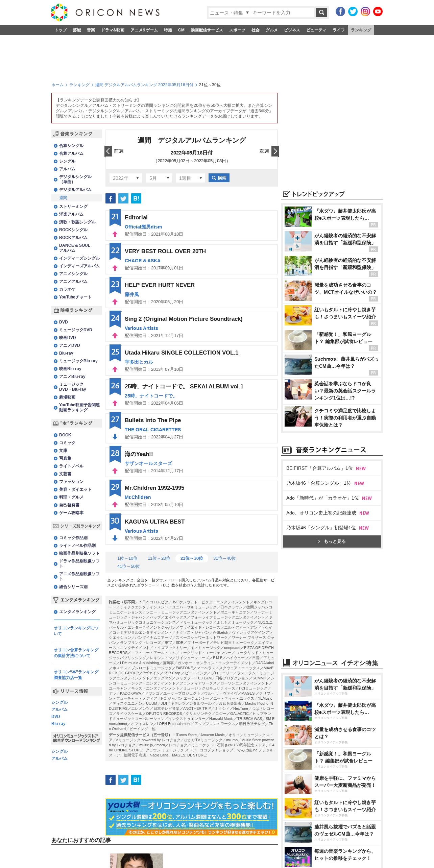Image resolution: width=434 pixels, height=868 pixels.
Task: Click plus icon beside コミック作品別
Action: (x=55, y=538)
